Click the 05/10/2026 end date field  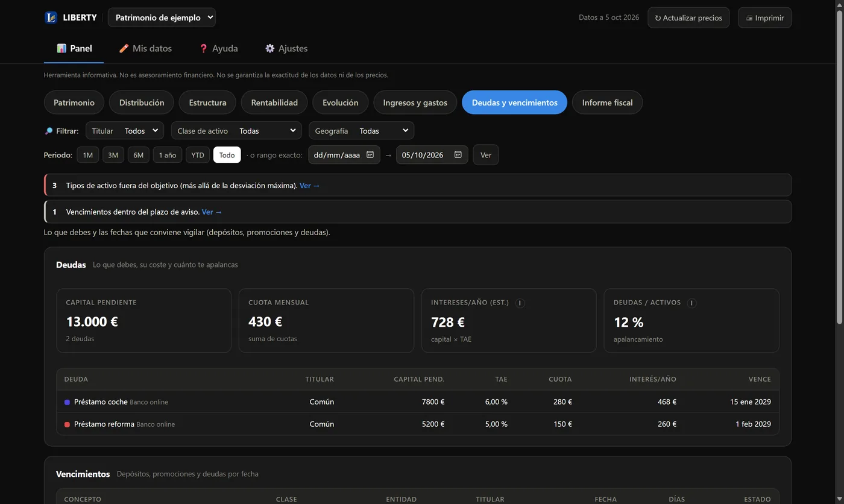click(432, 155)
